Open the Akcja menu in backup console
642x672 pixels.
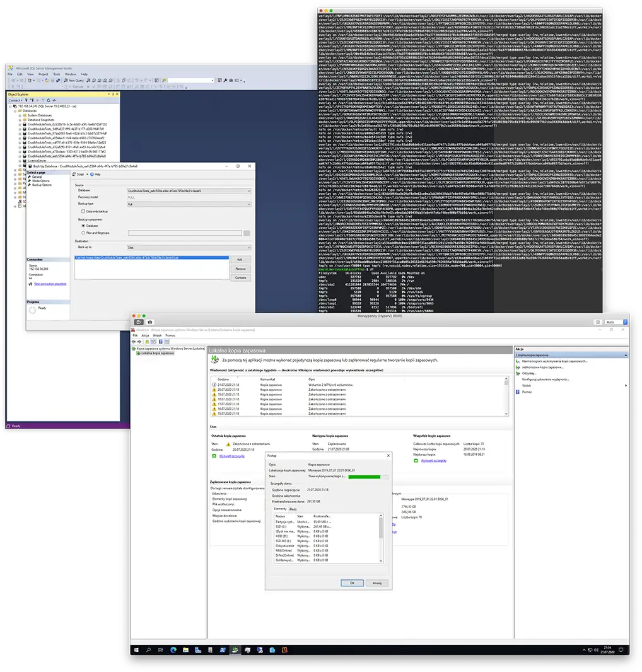pos(145,335)
